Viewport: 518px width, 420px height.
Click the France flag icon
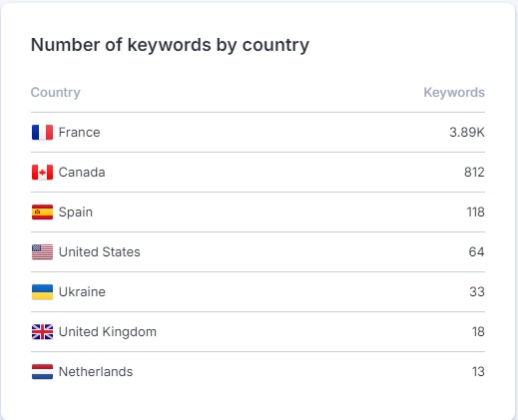(x=42, y=133)
